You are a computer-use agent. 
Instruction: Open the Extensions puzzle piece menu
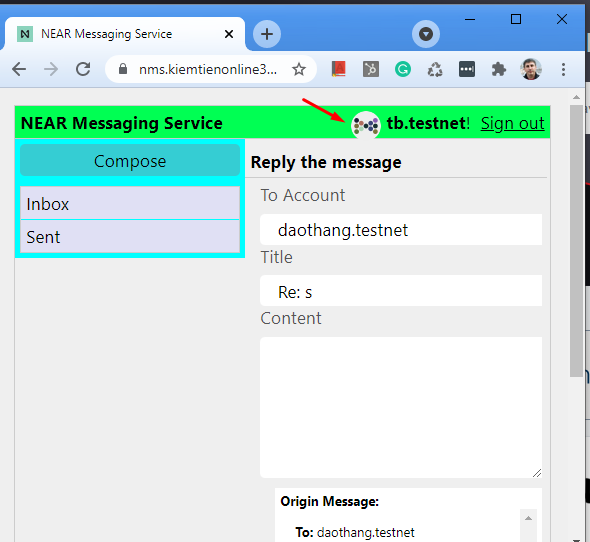[499, 69]
